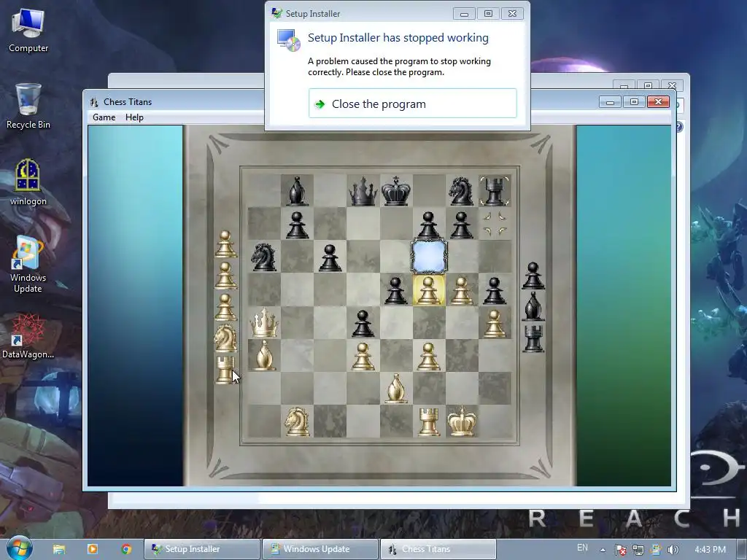The height and width of the screenshot is (560, 747).
Task: Click the yellow-highlighted white pawn
Action: [429, 290]
